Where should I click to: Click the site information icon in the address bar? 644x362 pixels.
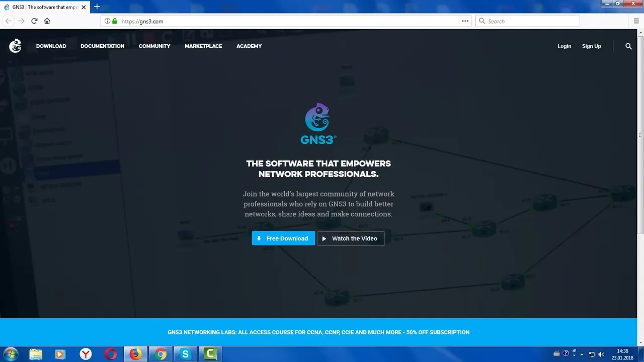point(107,21)
